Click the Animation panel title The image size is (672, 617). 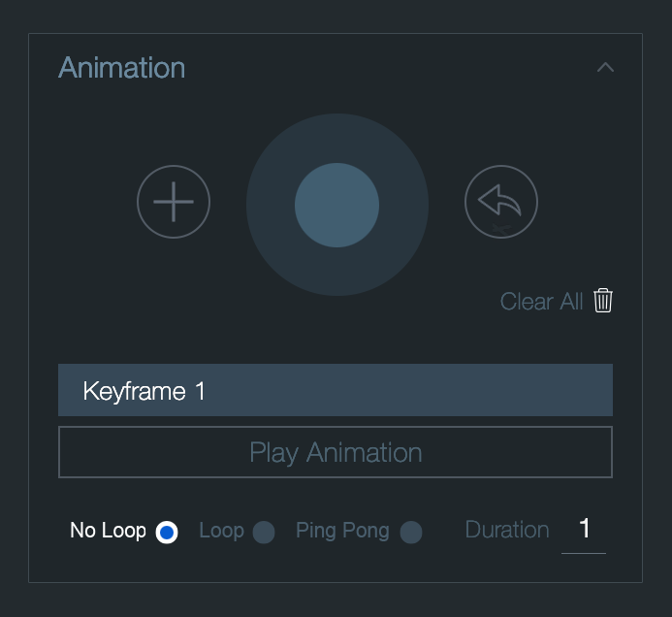coord(122,68)
